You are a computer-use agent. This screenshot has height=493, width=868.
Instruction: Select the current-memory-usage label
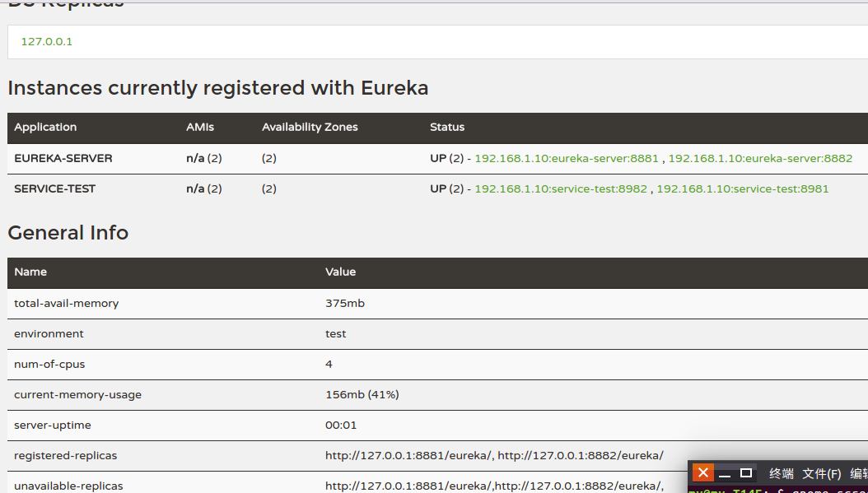[x=78, y=394]
